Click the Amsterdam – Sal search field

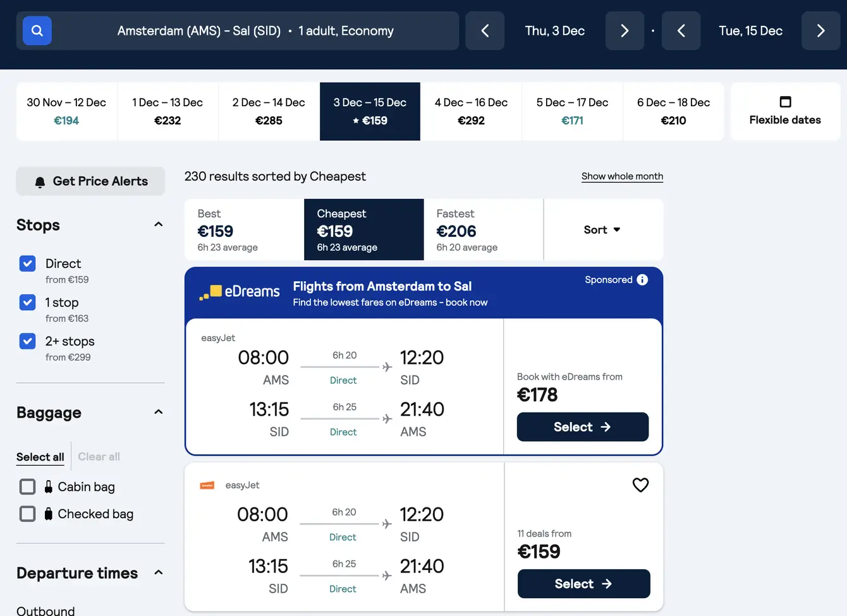coord(238,30)
